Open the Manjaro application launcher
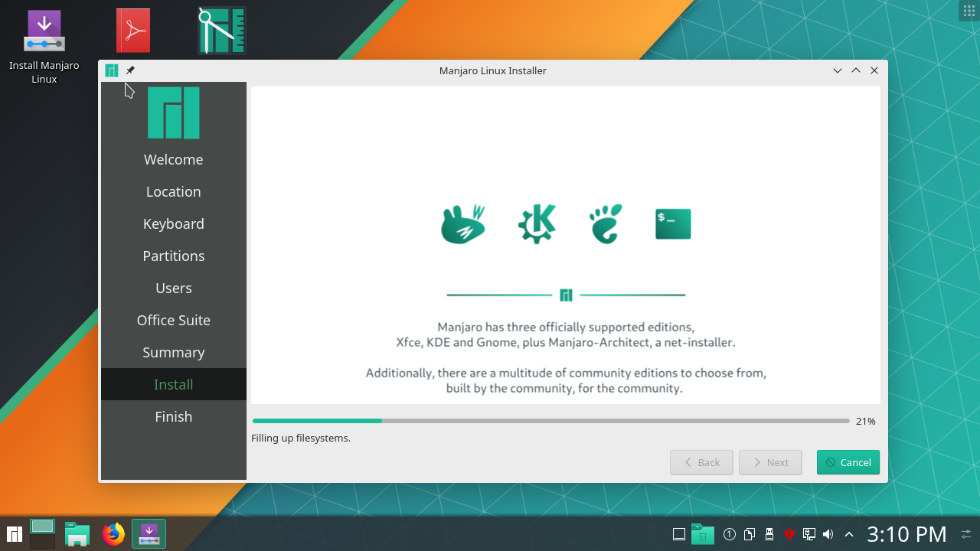Viewport: 980px width, 551px height. (x=14, y=533)
